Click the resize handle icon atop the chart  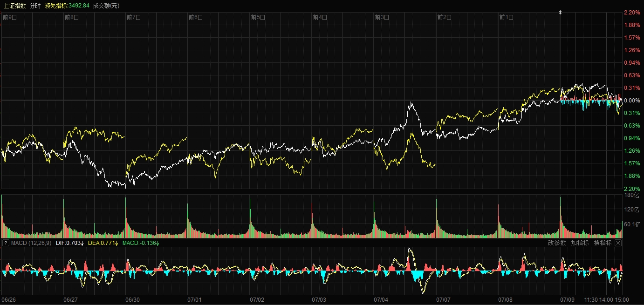pos(560,13)
